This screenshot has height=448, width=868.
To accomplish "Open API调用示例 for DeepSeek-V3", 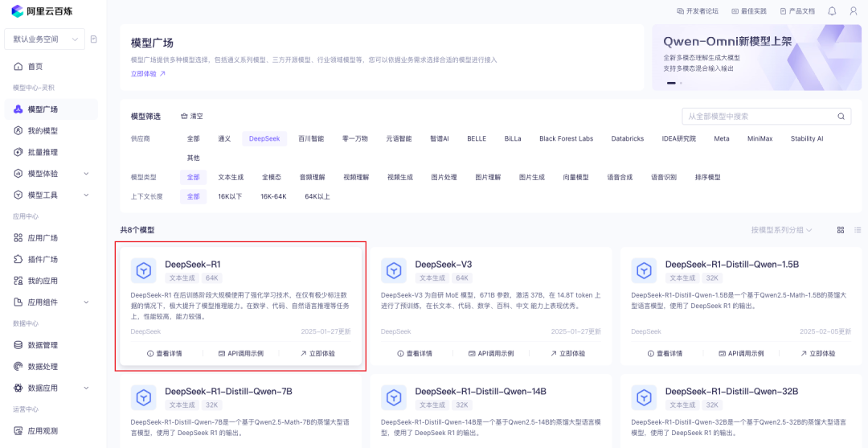I will pyautogui.click(x=491, y=353).
